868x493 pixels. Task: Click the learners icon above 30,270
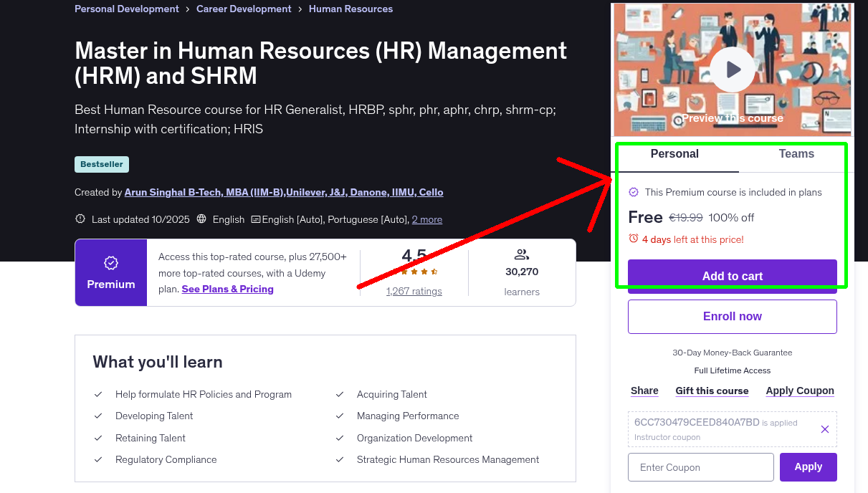pos(521,254)
